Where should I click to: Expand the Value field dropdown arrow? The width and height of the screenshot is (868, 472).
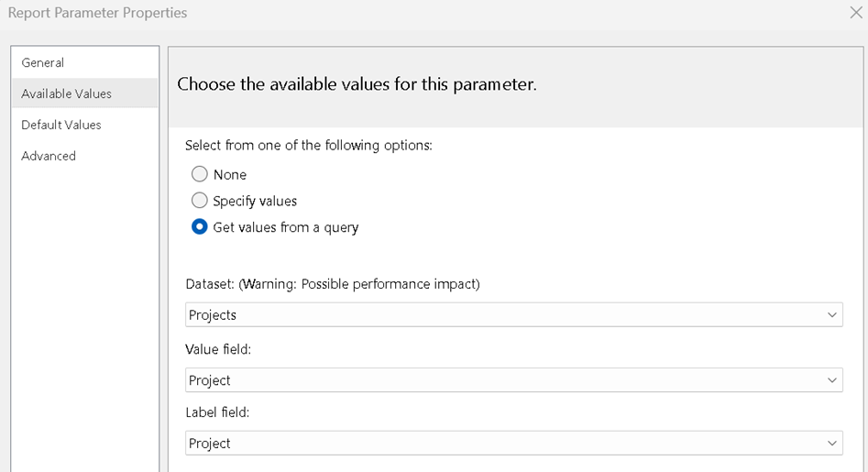pos(831,380)
